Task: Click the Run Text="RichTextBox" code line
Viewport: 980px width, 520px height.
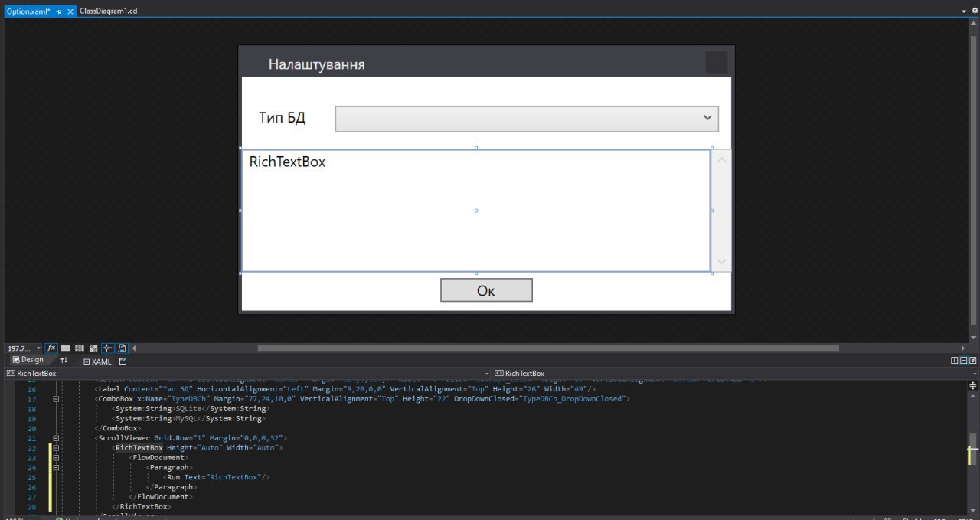Action: pos(217,477)
